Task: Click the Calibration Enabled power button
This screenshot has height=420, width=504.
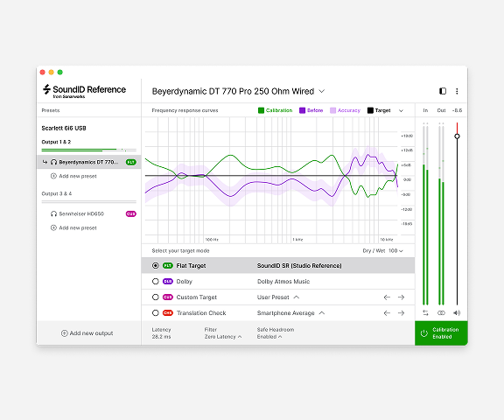Action: coord(441,333)
